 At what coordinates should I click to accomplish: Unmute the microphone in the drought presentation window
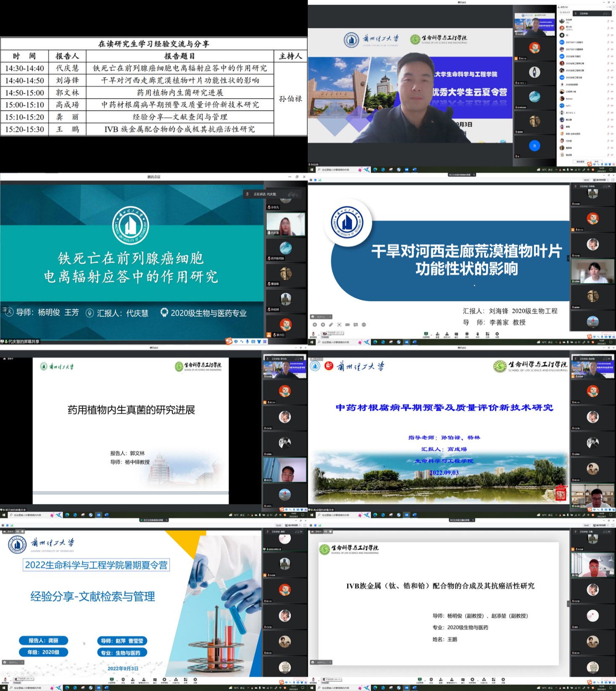pyautogui.click(x=313, y=335)
